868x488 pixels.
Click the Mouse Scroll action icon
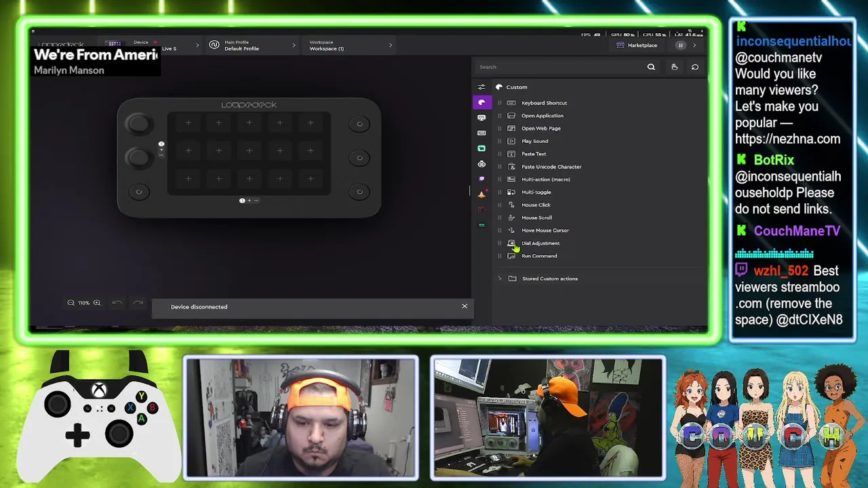[511, 218]
